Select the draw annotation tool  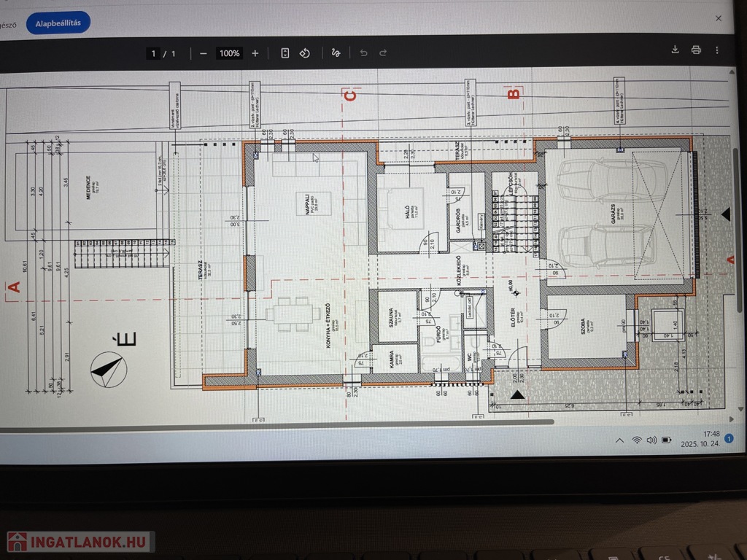pos(336,53)
